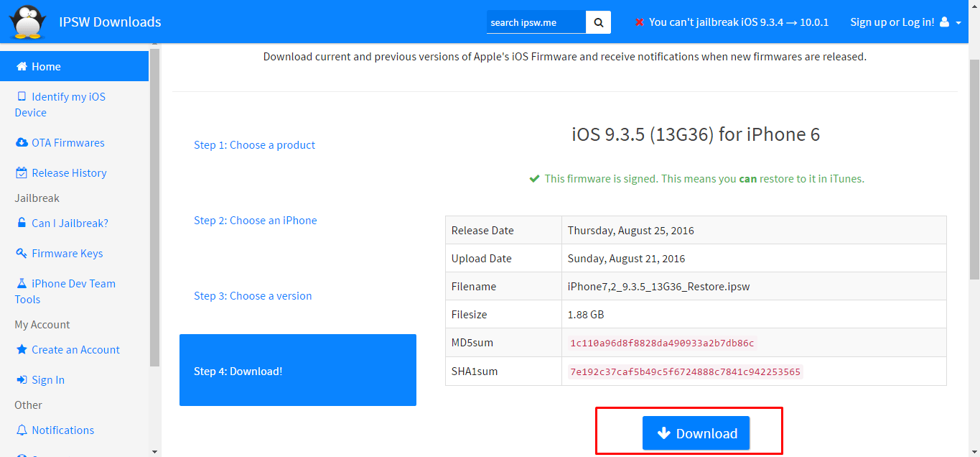Click the Create an Account star icon
This screenshot has width=980, height=457.
coord(22,349)
